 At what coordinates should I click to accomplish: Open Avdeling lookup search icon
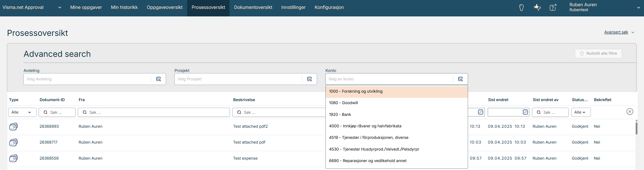point(159,79)
